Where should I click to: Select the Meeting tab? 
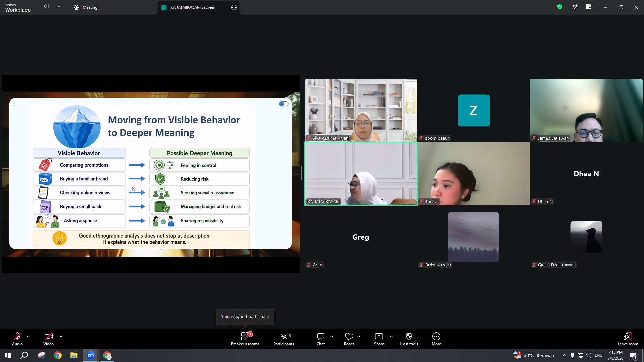86,7
